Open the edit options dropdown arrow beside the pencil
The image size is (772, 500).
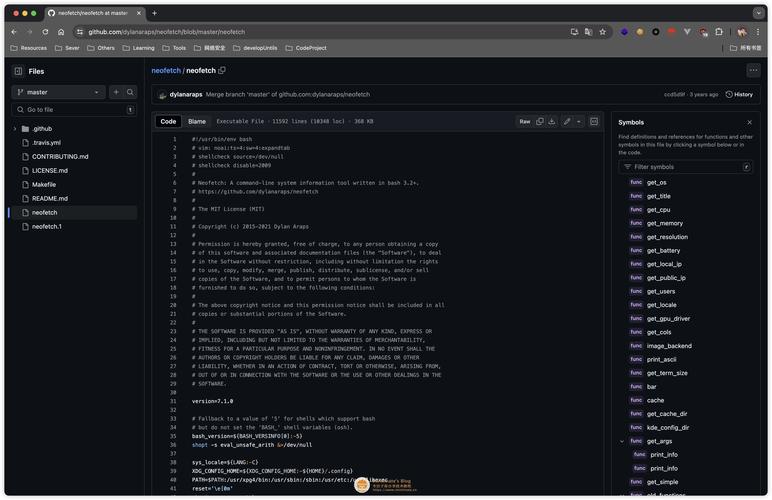[x=579, y=121]
